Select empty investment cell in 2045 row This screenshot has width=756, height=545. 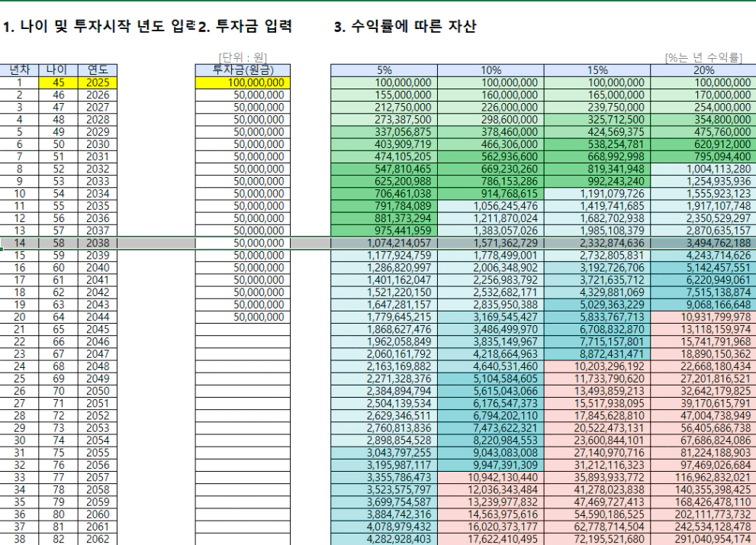pos(243,330)
